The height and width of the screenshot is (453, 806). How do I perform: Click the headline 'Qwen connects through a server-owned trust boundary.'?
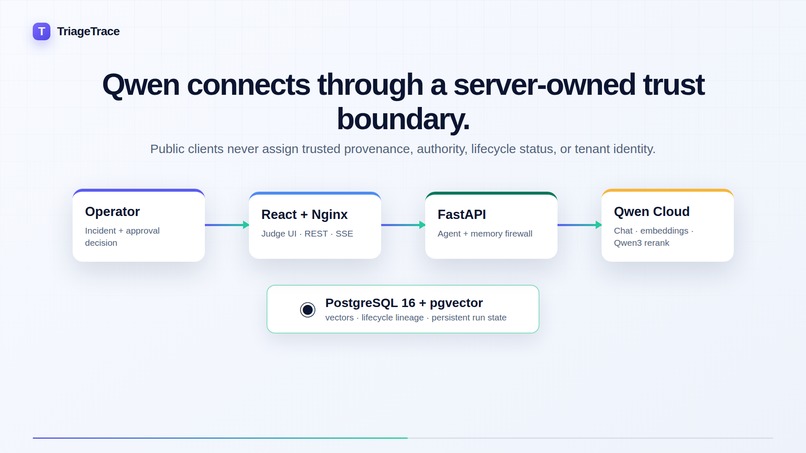pyautogui.click(x=403, y=102)
